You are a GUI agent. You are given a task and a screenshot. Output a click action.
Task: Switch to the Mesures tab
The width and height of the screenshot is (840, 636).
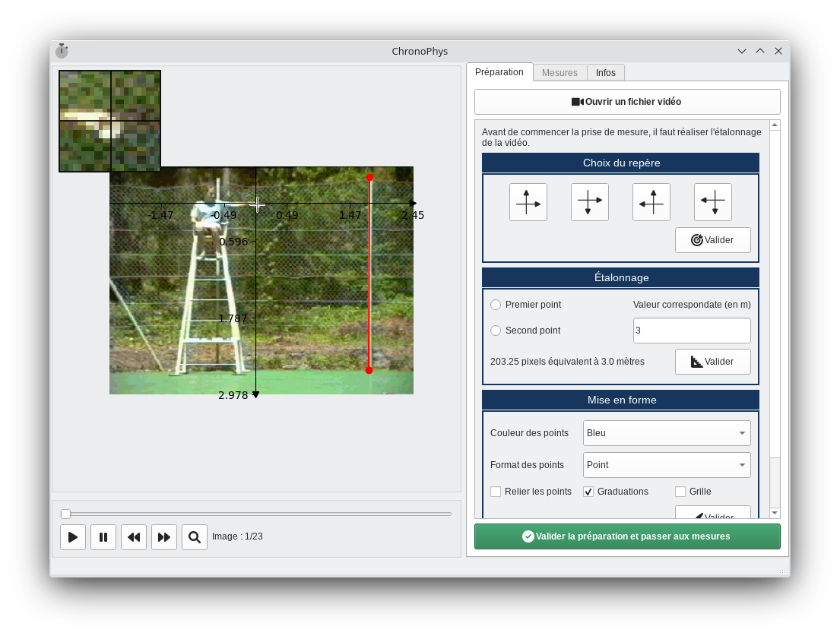coord(559,73)
